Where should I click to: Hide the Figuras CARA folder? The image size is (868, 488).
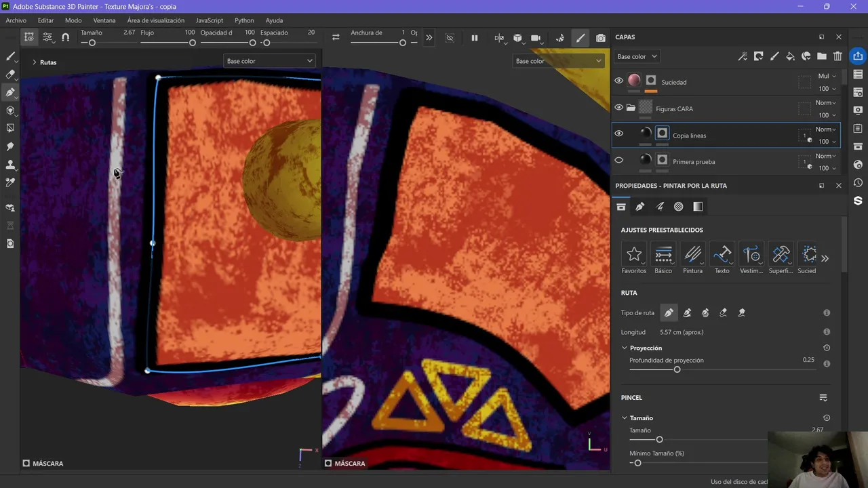tap(618, 107)
